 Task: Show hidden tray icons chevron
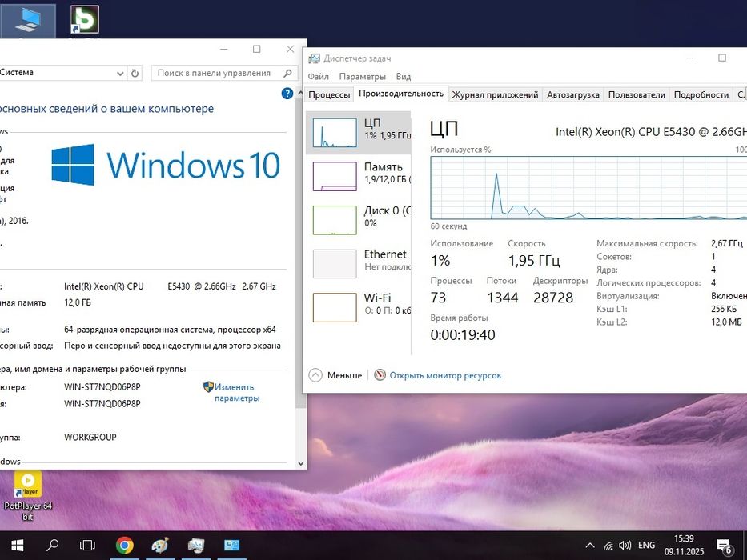click(590, 546)
